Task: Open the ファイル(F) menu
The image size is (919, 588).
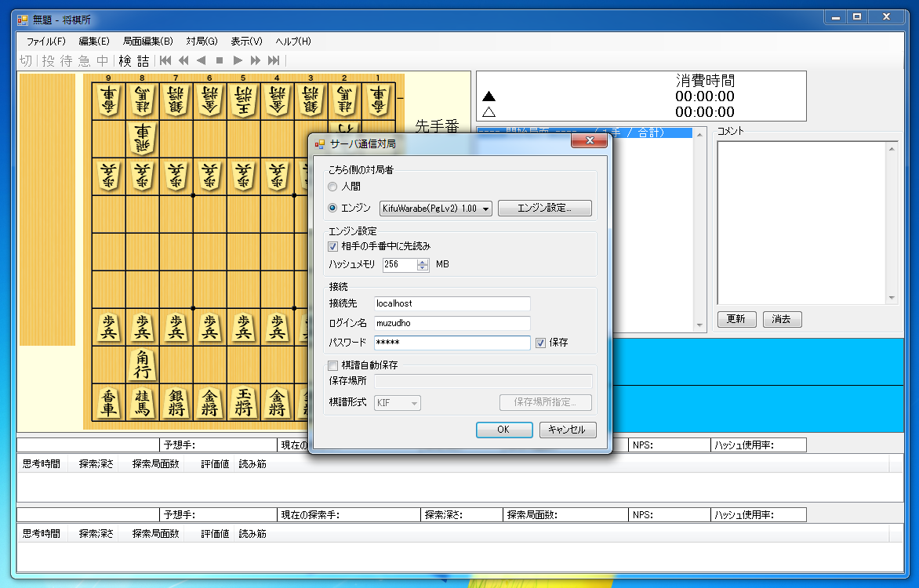Action: pos(46,41)
